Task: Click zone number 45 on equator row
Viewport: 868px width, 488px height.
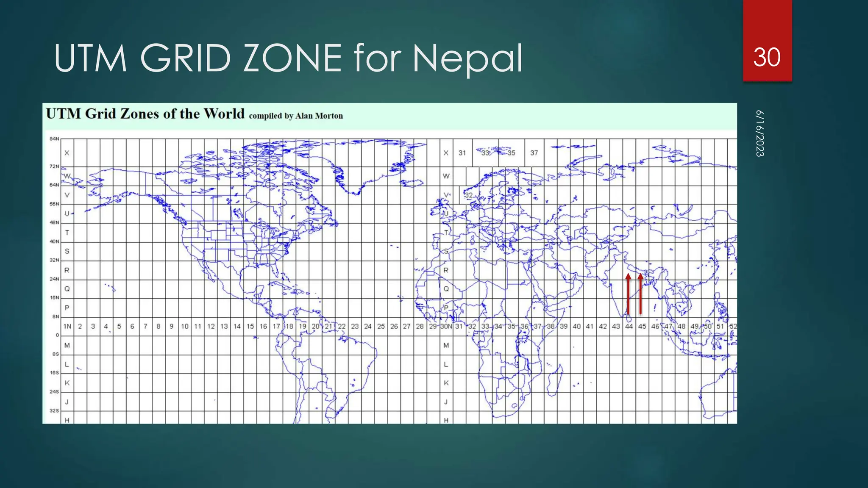Action: tap(642, 326)
